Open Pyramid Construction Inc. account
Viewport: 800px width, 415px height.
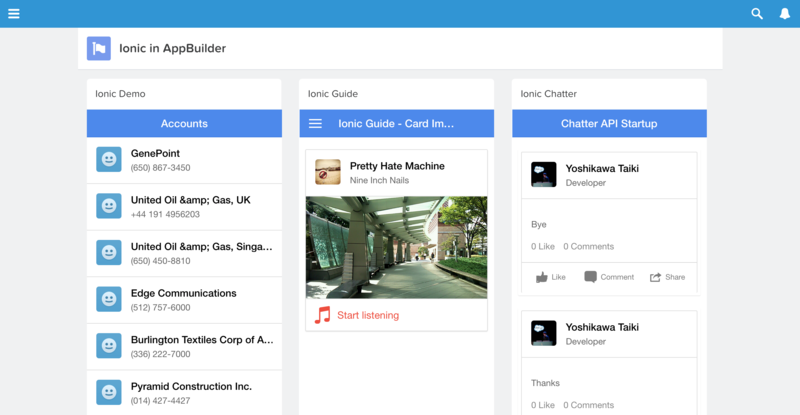point(184,393)
